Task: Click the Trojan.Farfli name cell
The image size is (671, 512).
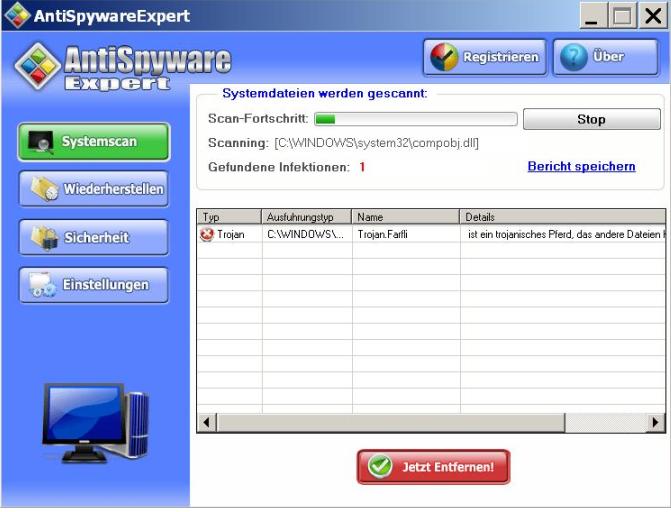Action: coord(383,234)
